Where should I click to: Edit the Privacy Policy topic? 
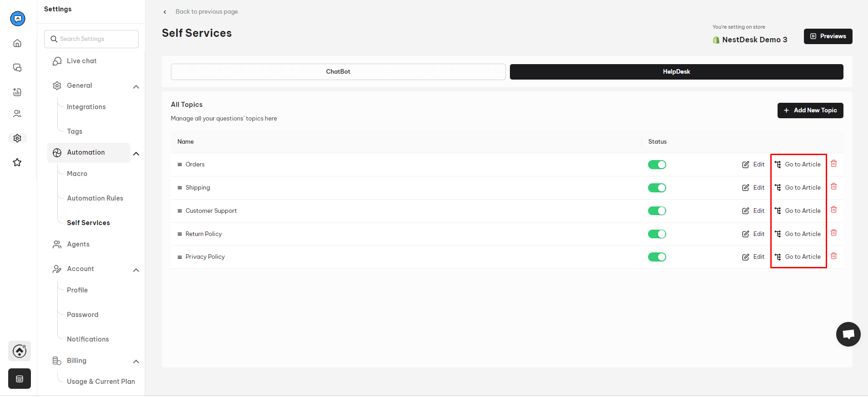pyautogui.click(x=753, y=257)
